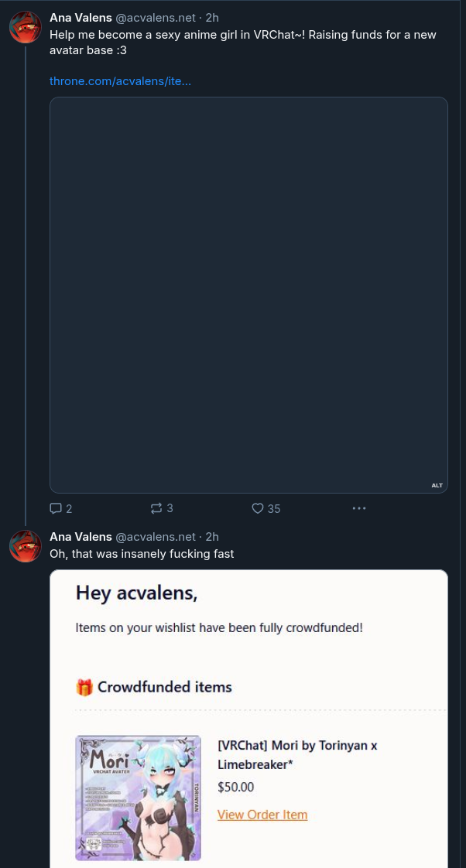Click the Ana Valens name on first post

(81, 18)
